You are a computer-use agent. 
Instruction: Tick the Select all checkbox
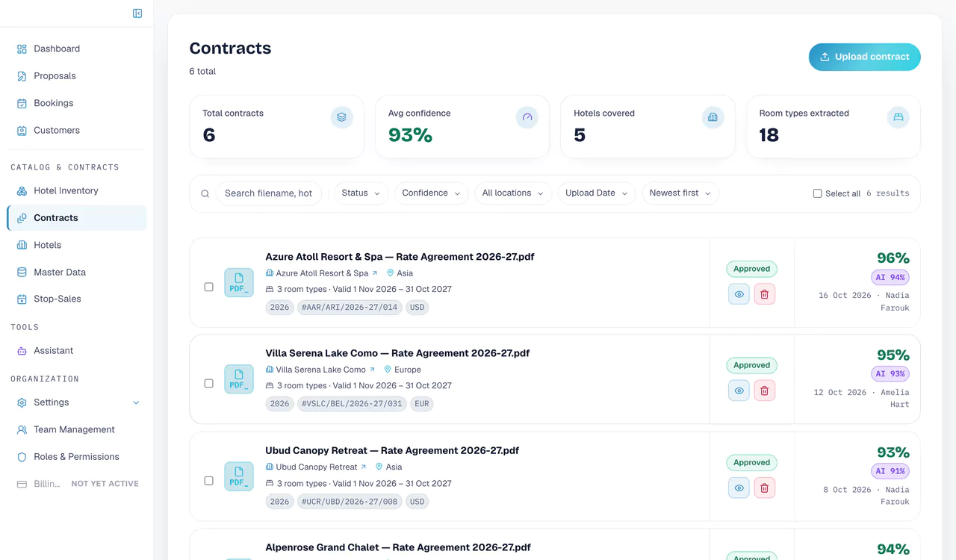(817, 193)
